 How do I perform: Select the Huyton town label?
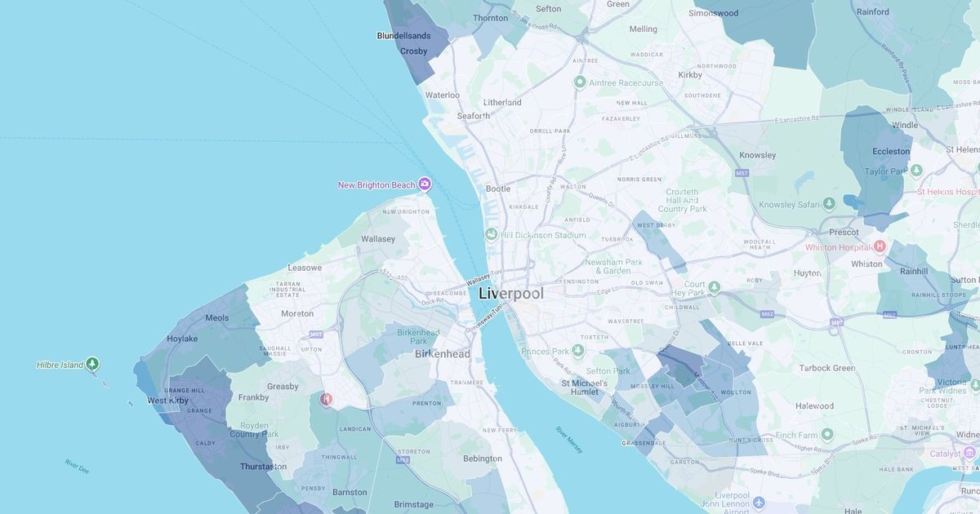(807, 273)
